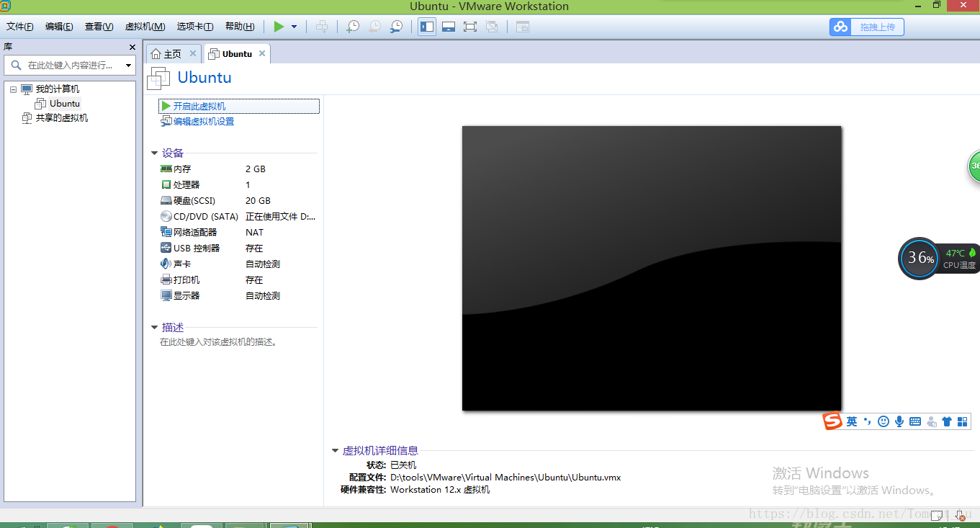Collapse the 设备 section

coord(155,153)
